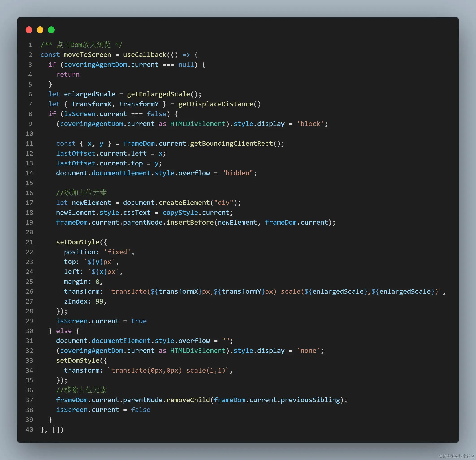
Task: Click removeChild call on line 37
Action: click(x=188, y=400)
